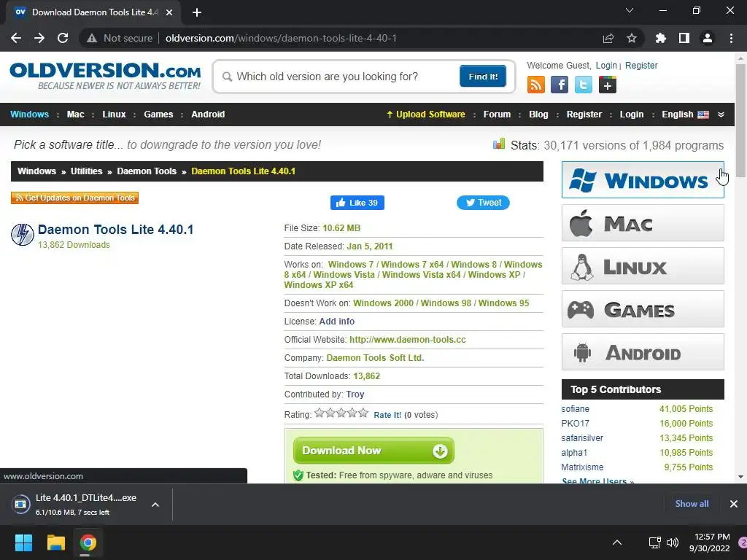Select the Linux nav menu item

114,114
